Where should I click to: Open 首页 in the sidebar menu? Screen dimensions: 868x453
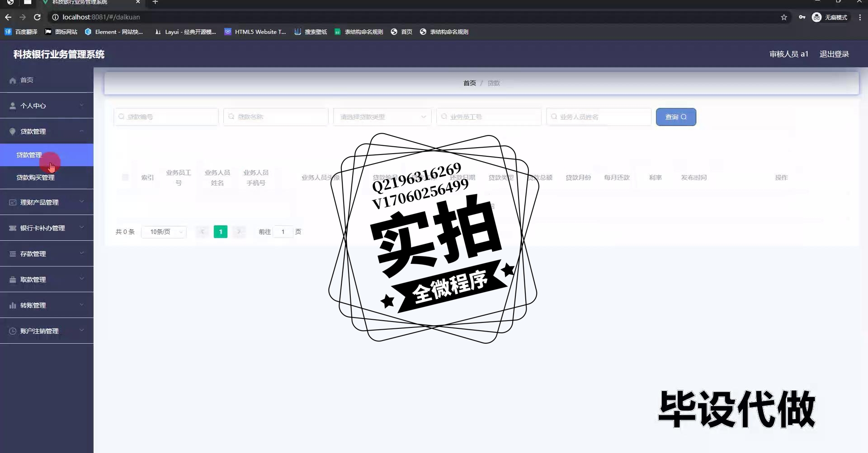(47, 80)
